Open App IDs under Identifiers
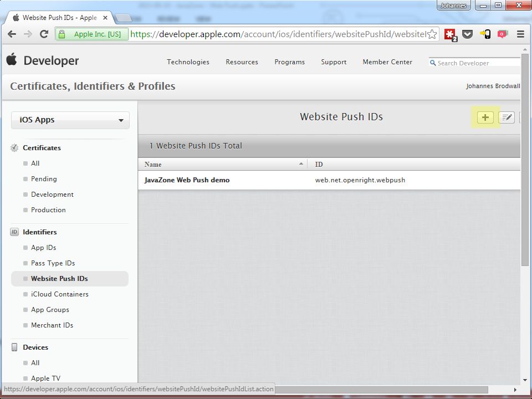The width and height of the screenshot is (532, 399). coord(43,248)
